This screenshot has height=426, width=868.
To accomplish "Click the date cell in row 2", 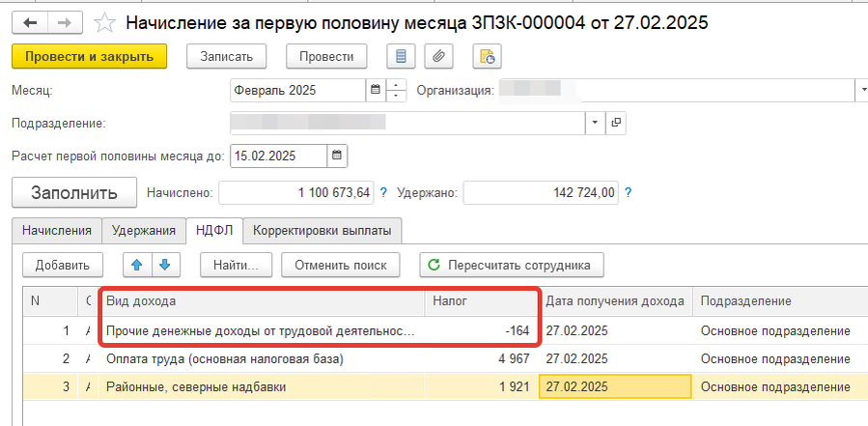I will click(615, 359).
